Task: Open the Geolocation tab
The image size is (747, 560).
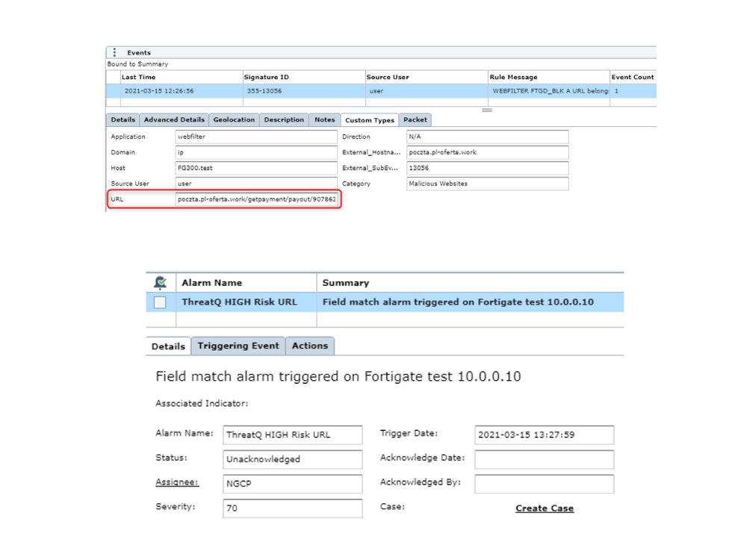Action: [x=234, y=119]
